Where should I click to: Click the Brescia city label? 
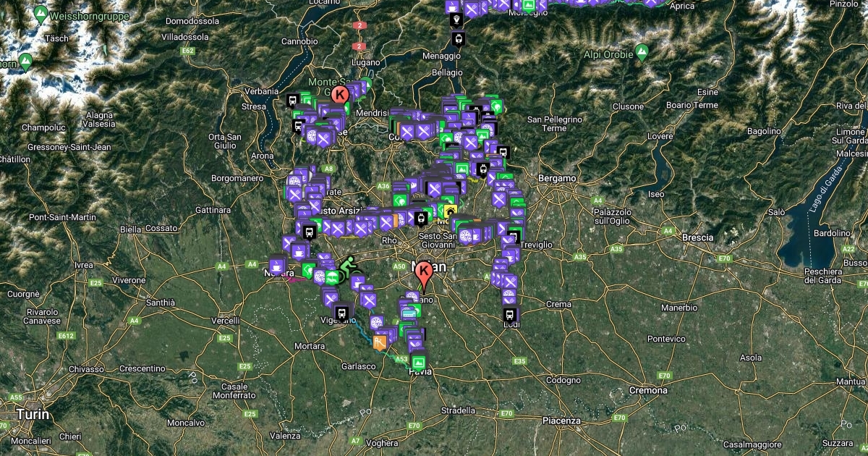(697, 237)
